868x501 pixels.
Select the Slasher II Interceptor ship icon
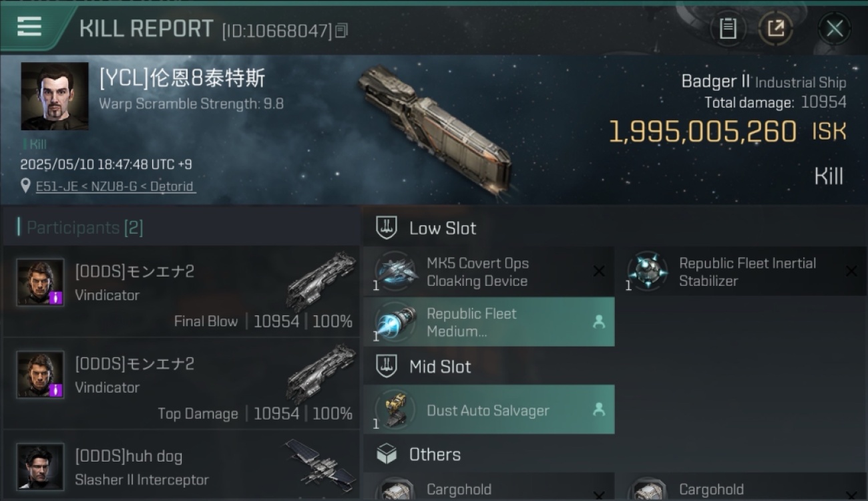pos(320,464)
